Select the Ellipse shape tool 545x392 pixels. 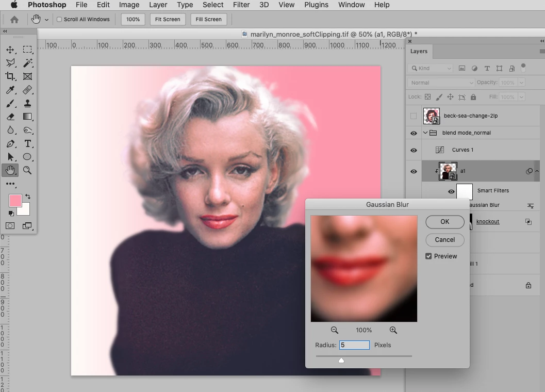coord(27,157)
